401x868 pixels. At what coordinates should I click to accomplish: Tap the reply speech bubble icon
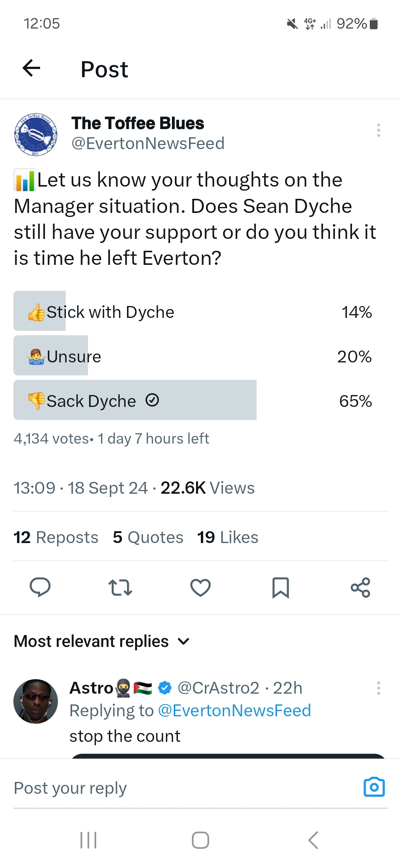pyautogui.click(x=40, y=588)
